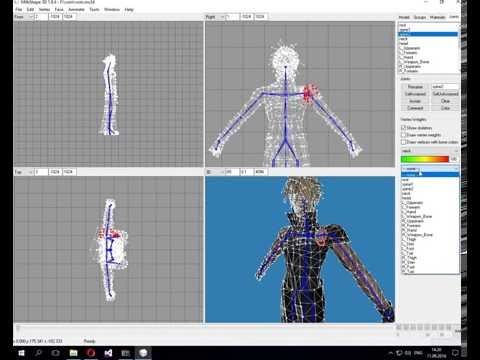The image size is (480, 360).
Task: Switch to the Model tab
Action: [x=404, y=17]
